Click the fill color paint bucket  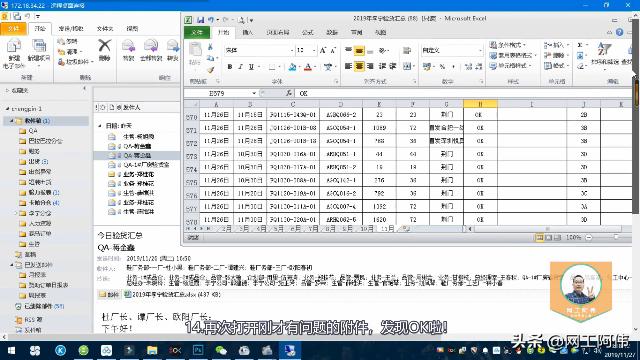[x=292, y=67]
